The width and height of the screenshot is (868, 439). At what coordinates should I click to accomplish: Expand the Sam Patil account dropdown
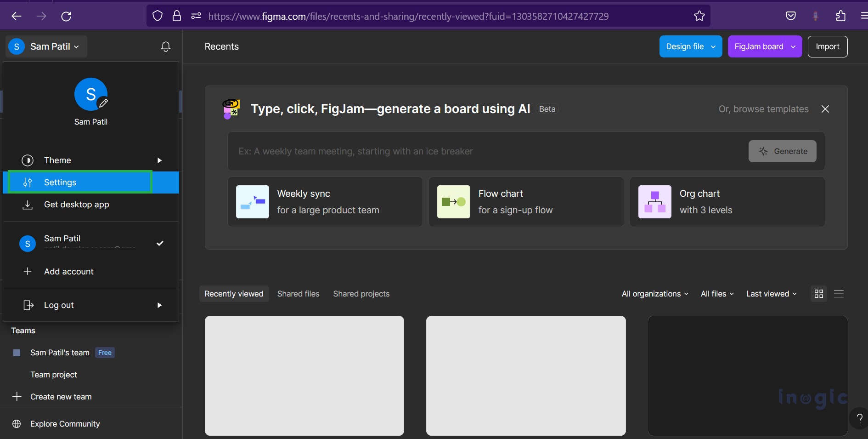click(x=46, y=46)
